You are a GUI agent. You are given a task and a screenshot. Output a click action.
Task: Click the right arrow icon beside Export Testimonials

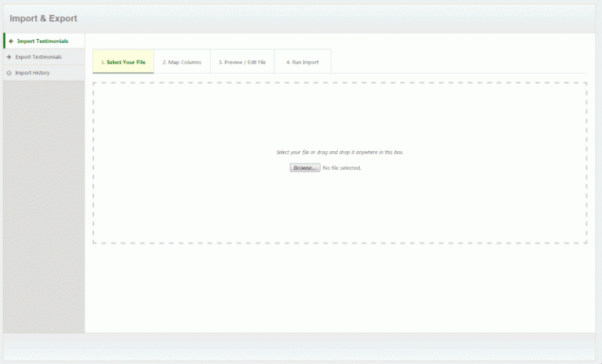click(x=9, y=56)
